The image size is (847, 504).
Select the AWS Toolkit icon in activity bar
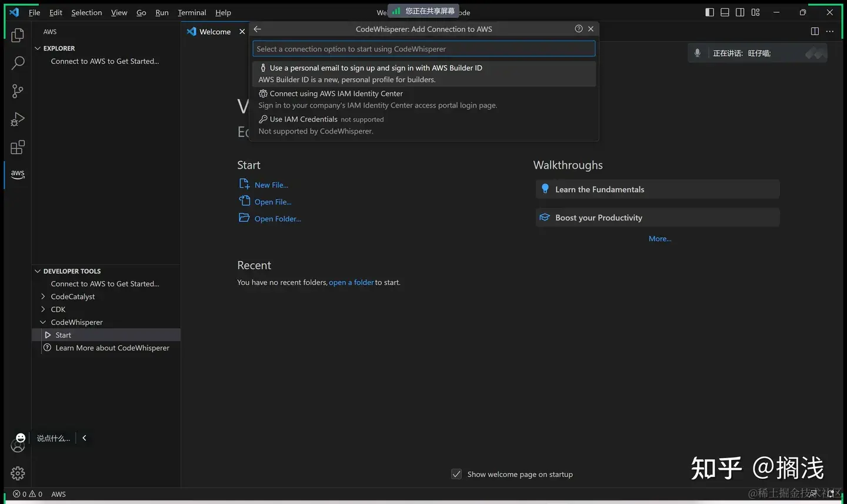[18, 175]
